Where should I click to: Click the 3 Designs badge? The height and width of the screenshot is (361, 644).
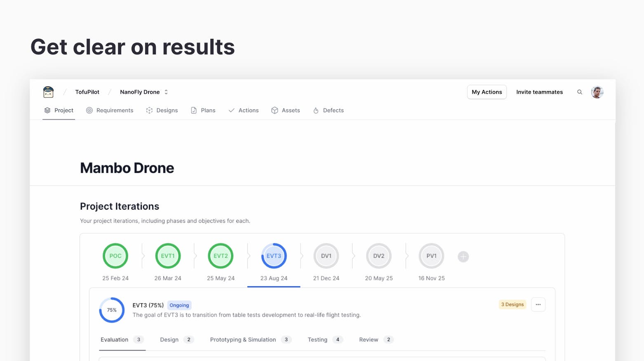click(512, 304)
